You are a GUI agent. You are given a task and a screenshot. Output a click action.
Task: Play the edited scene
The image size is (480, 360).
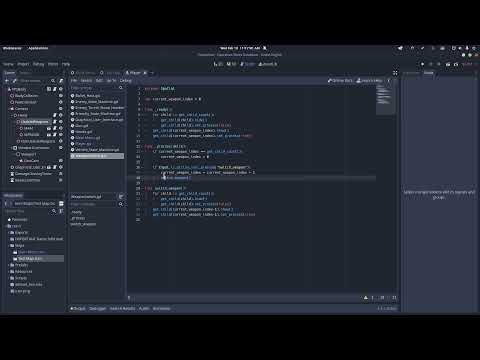pos(448,64)
